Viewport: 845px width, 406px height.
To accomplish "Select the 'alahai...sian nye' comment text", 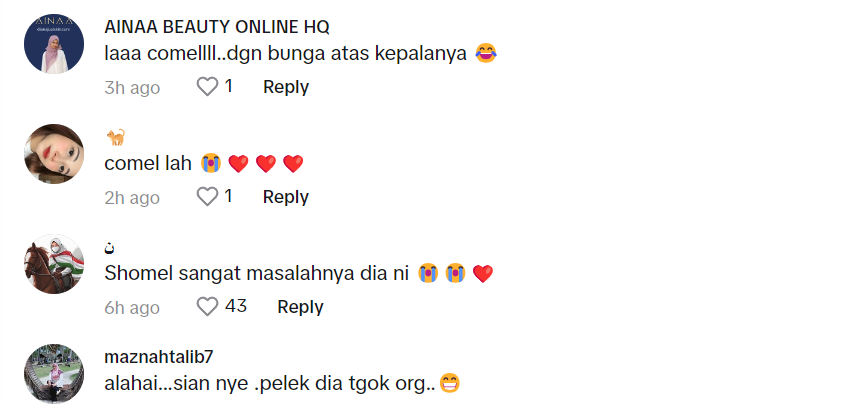I will [x=282, y=383].
